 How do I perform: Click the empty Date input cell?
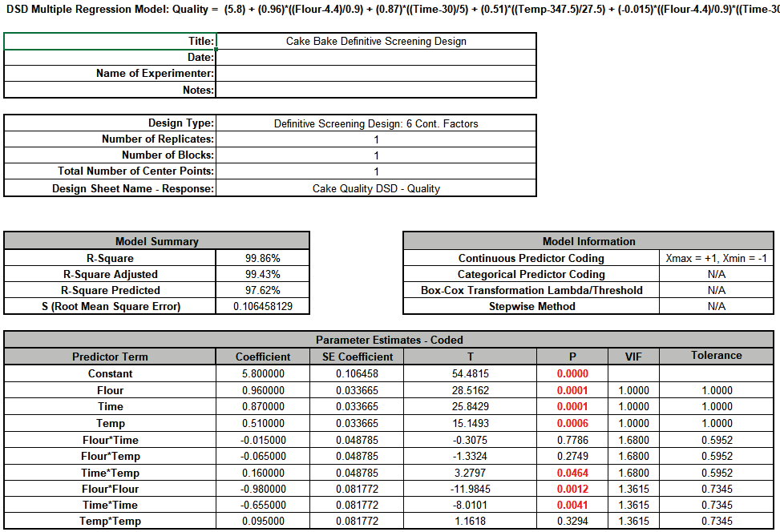tap(377, 57)
